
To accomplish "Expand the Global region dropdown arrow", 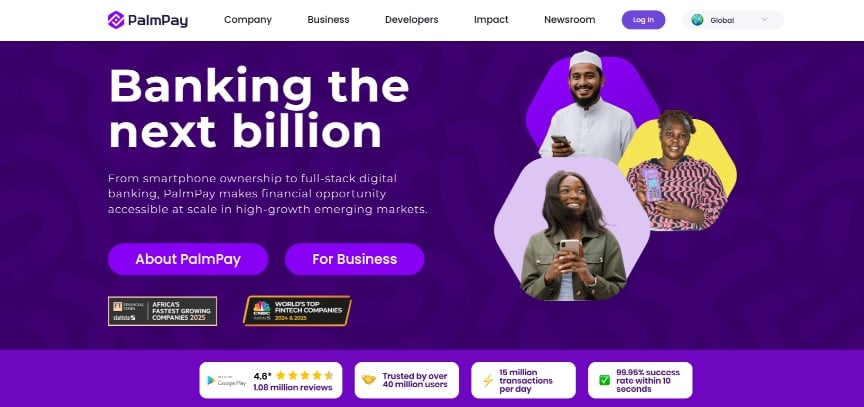I will 764,20.
